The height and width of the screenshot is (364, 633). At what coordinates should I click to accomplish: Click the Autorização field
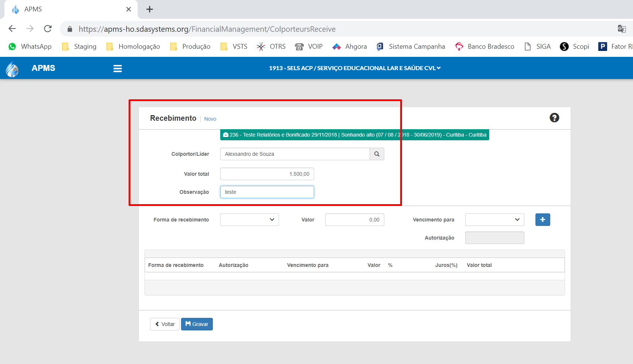pos(495,238)
